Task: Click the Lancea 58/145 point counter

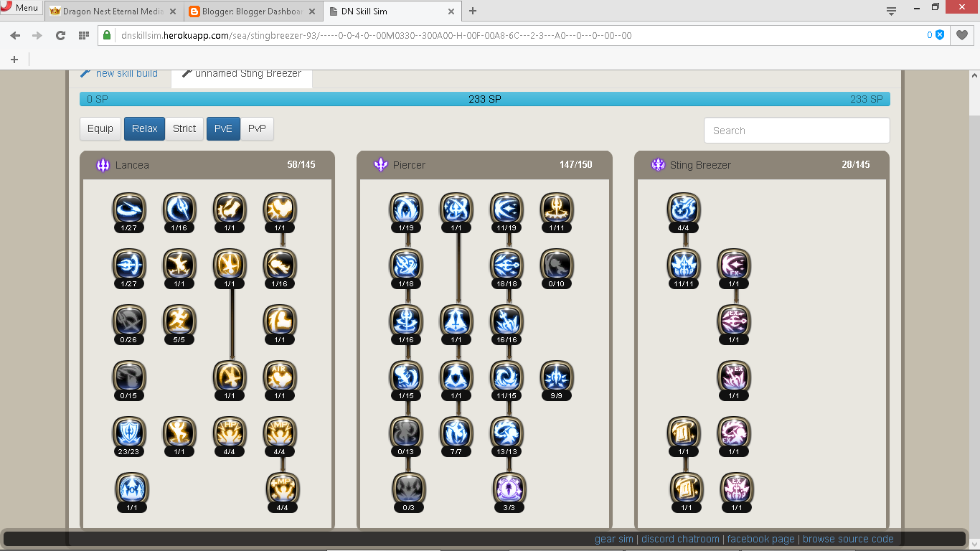Action: tap(301, 165)
